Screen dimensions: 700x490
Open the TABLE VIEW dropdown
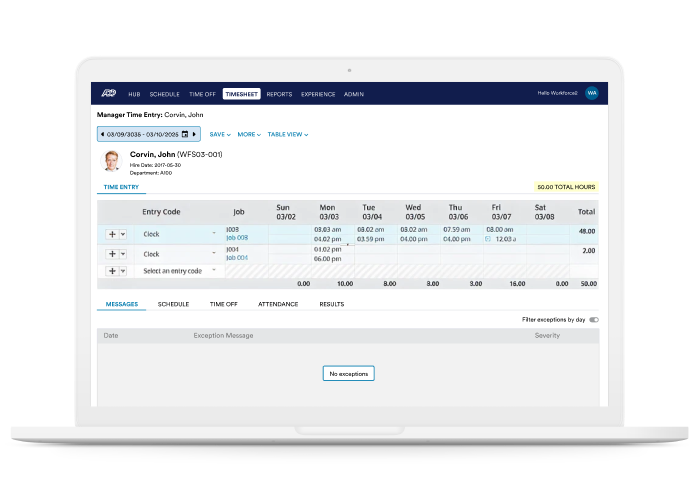tap(288, 134)
